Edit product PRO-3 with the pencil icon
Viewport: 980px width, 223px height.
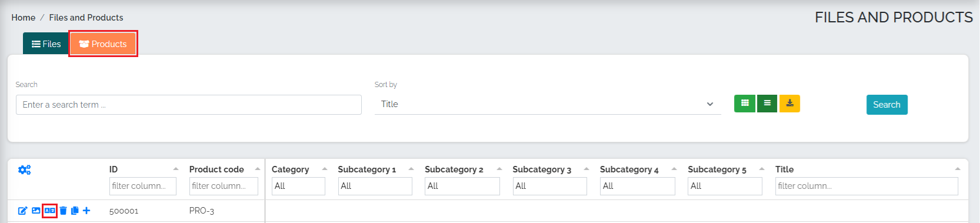click(22, 211)
